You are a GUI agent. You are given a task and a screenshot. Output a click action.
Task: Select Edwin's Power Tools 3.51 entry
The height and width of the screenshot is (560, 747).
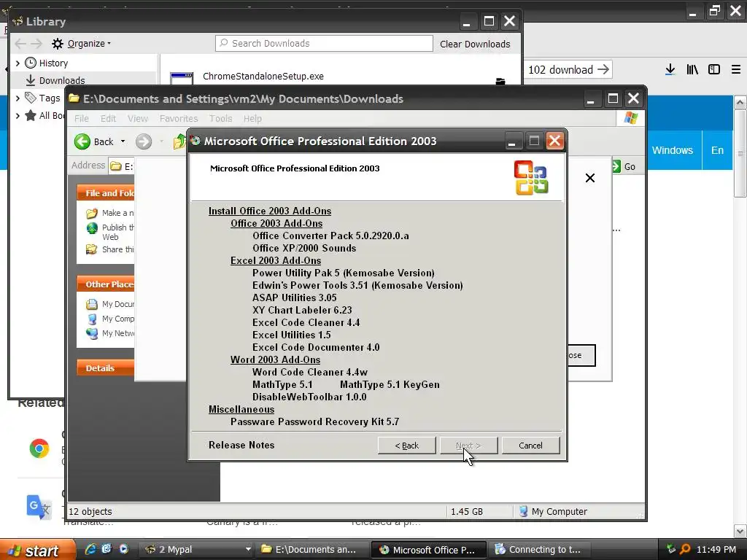click(x=357, y=285)
